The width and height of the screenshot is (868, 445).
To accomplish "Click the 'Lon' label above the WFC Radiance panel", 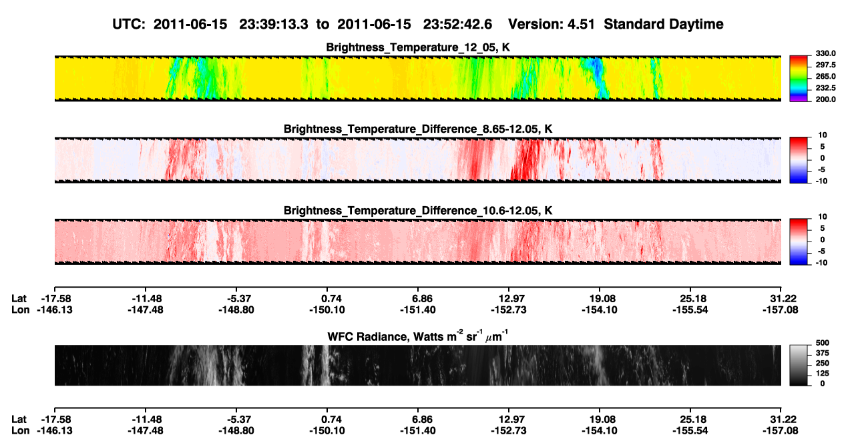I will (20, 310).
